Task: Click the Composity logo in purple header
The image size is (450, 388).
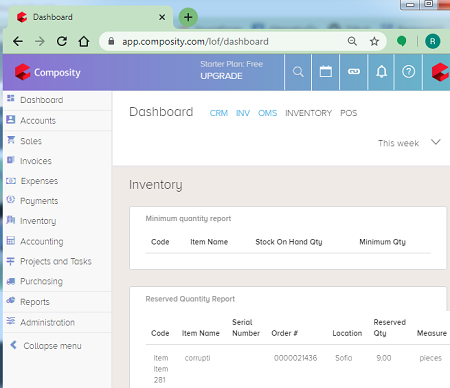Action: coord(48,72)
